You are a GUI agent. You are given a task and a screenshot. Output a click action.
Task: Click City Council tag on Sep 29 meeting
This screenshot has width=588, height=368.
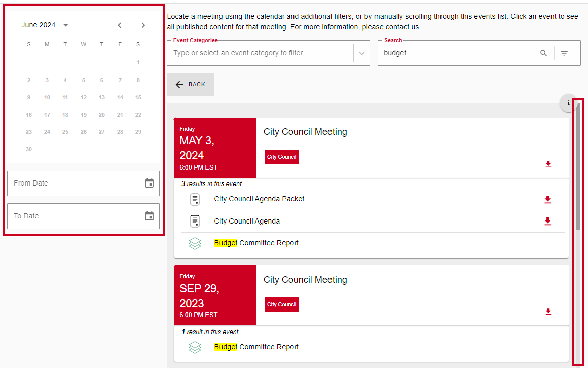pyautogui.click(x=282, y=304)
